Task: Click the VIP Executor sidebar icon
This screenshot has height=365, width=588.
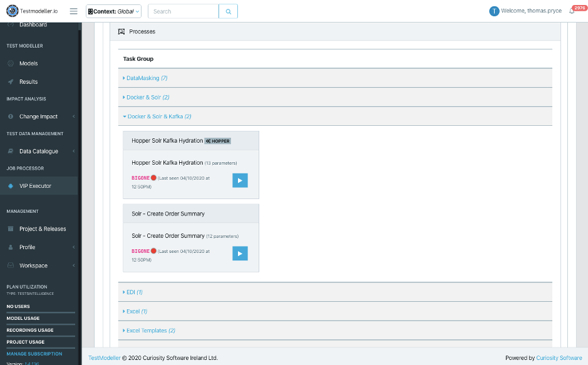Action: coord(11,186)
